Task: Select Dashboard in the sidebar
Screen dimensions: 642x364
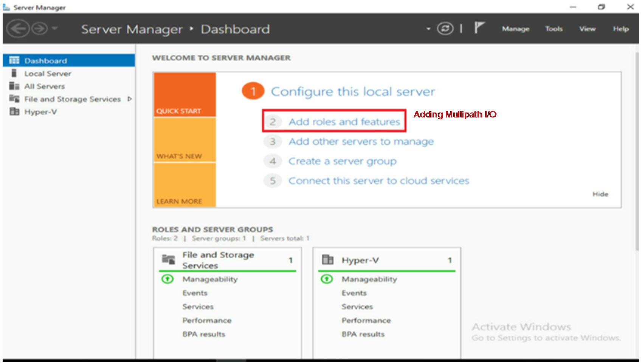Action: click(x=69, y=60)
